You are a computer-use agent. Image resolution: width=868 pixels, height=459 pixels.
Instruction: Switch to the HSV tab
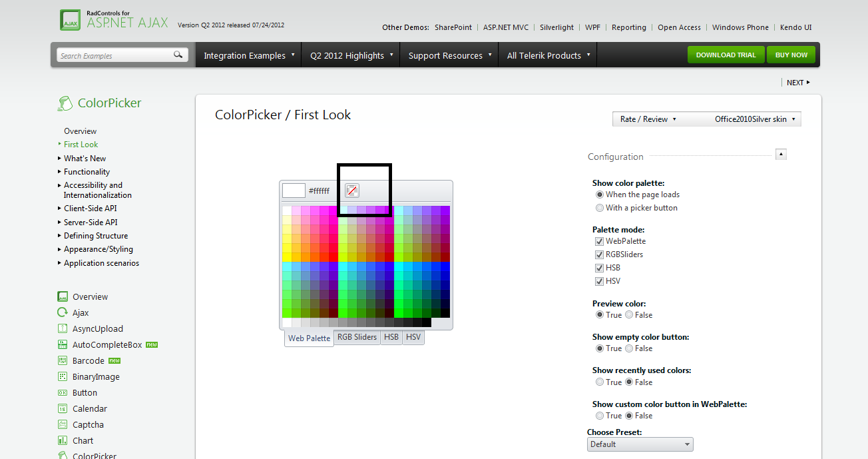(413, 337)
